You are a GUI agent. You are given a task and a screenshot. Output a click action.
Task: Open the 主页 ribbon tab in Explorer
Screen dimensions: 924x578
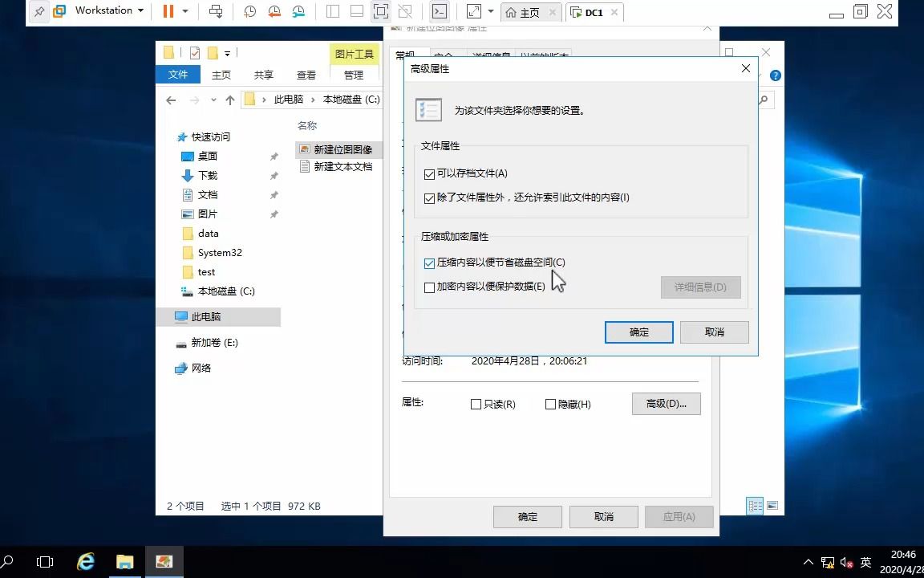(x=221, y=75)
